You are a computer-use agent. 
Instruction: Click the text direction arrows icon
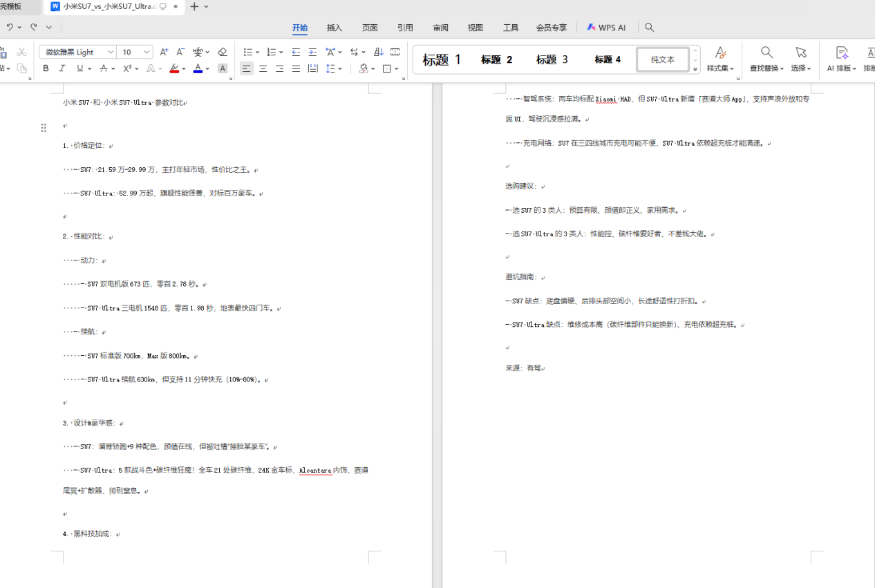tap(354, 52)
